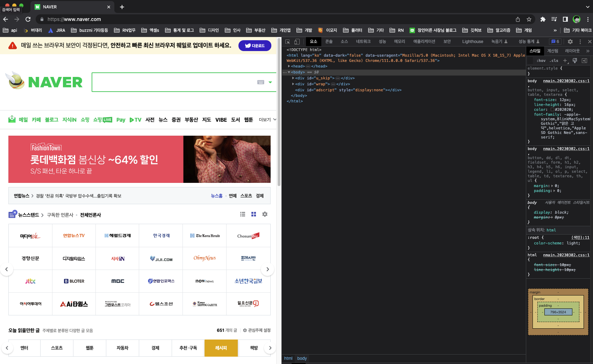
Task: Switch newsstand to grid view icon
Action: pos(254,214)
